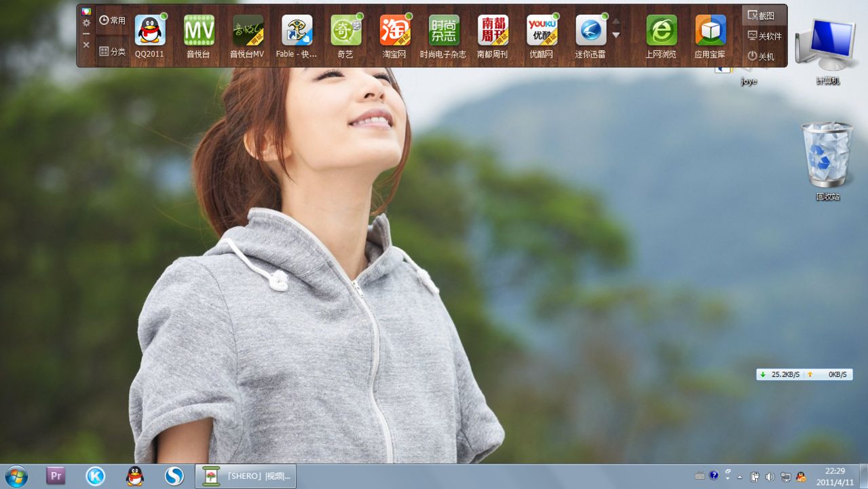Screen dimensions: 868x489
Task: Switch to the 常用 tab in dock
Action: (x=113, y=20)
